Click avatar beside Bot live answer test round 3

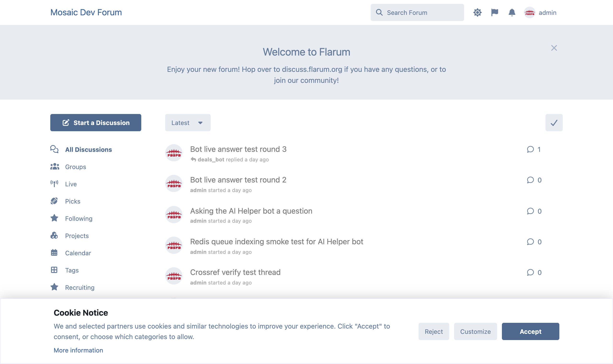[174, 153]
